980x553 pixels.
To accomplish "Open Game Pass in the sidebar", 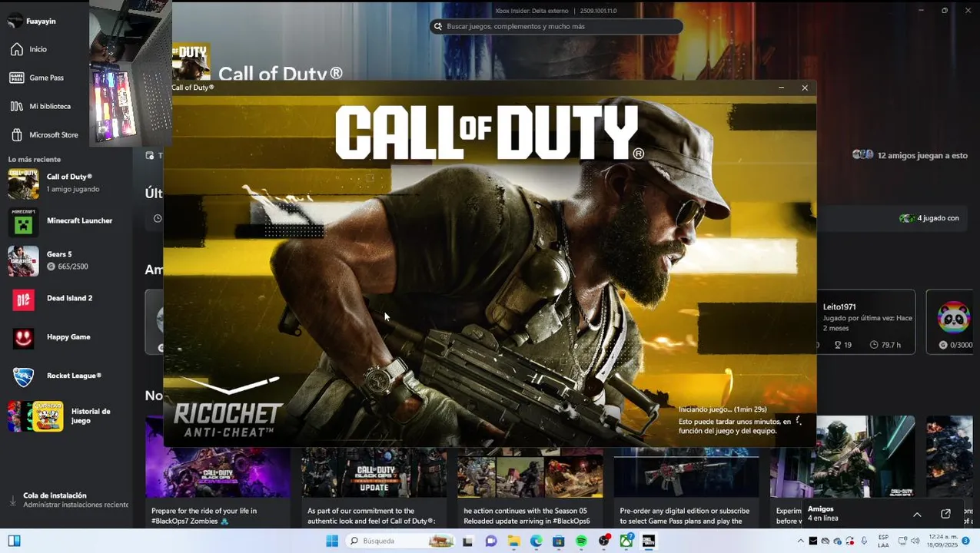I will [x=38, y=78].
